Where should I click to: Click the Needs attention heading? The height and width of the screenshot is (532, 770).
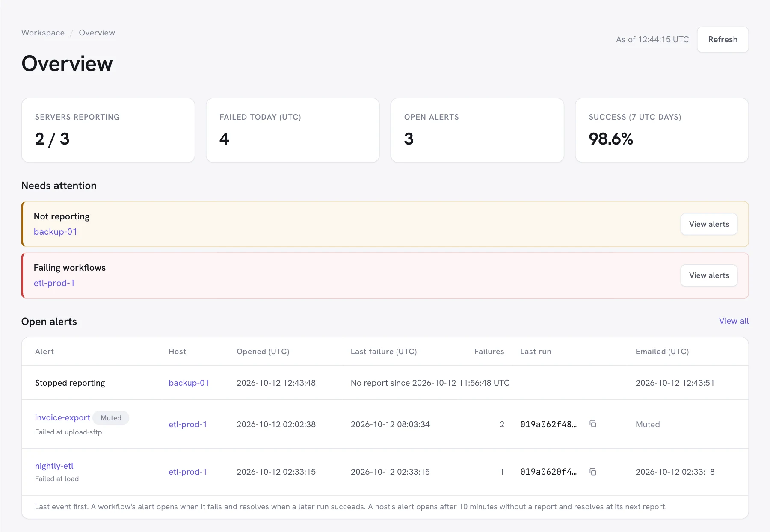pos(59,186)
